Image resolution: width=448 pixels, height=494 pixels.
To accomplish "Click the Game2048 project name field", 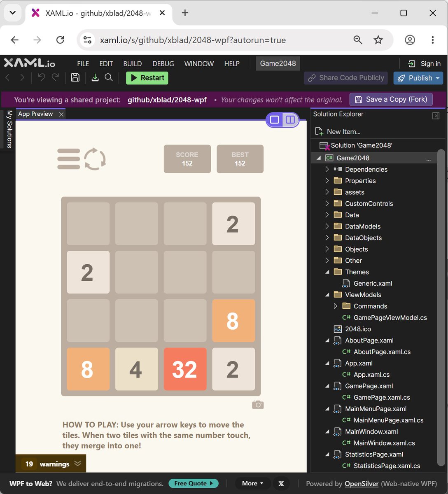I will click(x=278, y=64).
